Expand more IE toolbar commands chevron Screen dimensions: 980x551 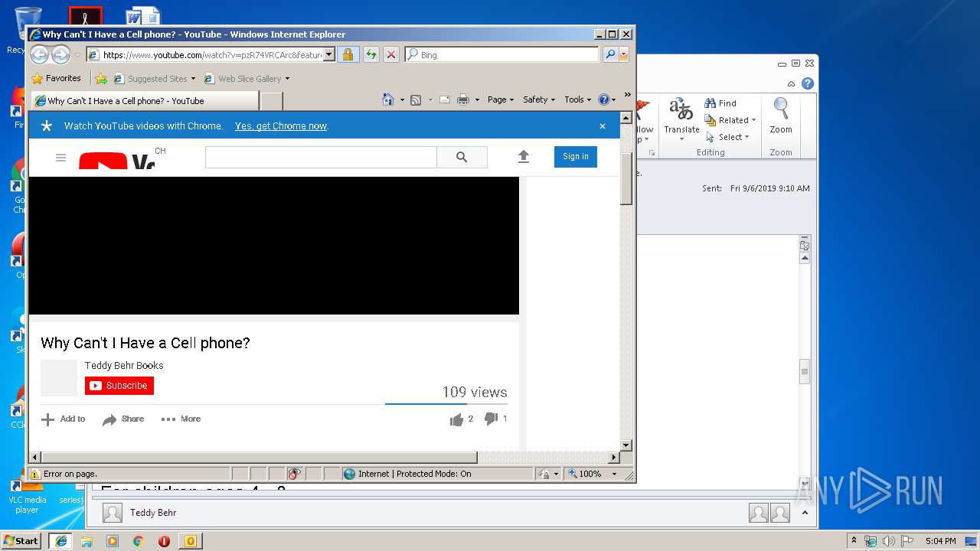click(627, 95)
